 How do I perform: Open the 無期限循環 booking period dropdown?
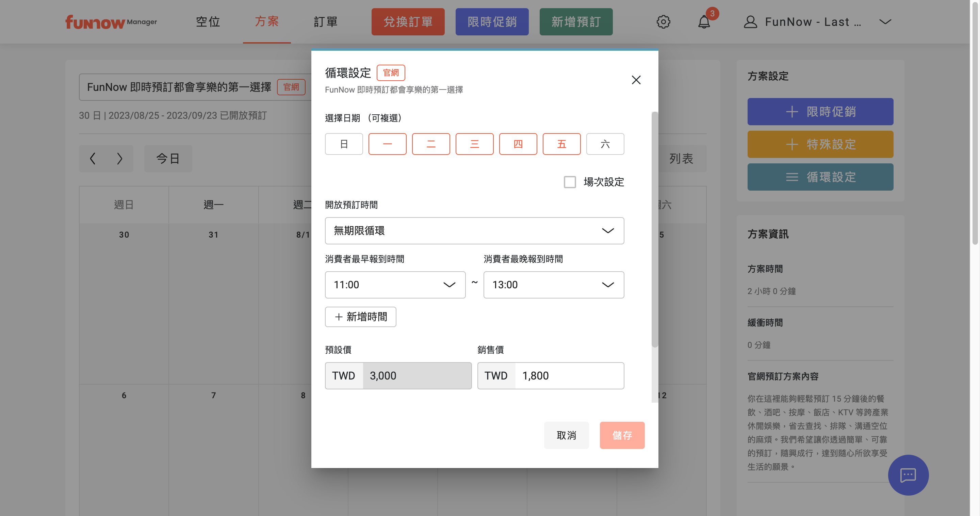click(474, 231)
